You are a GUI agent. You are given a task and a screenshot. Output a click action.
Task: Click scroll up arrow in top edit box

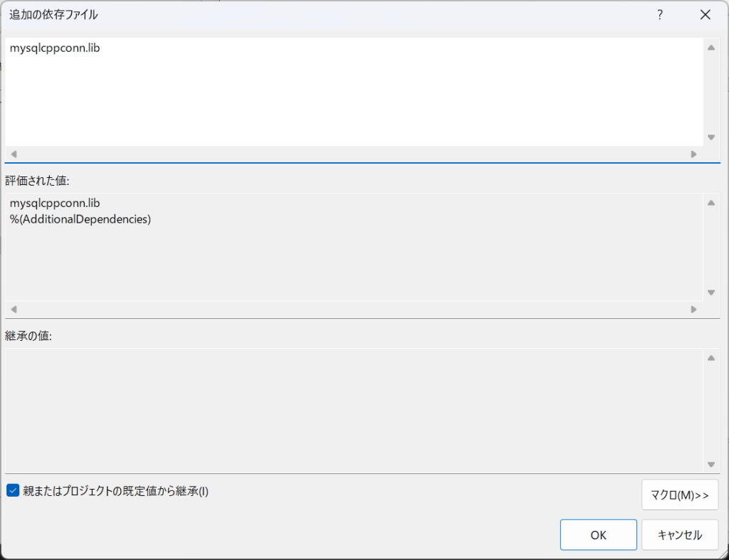(710, 48)
